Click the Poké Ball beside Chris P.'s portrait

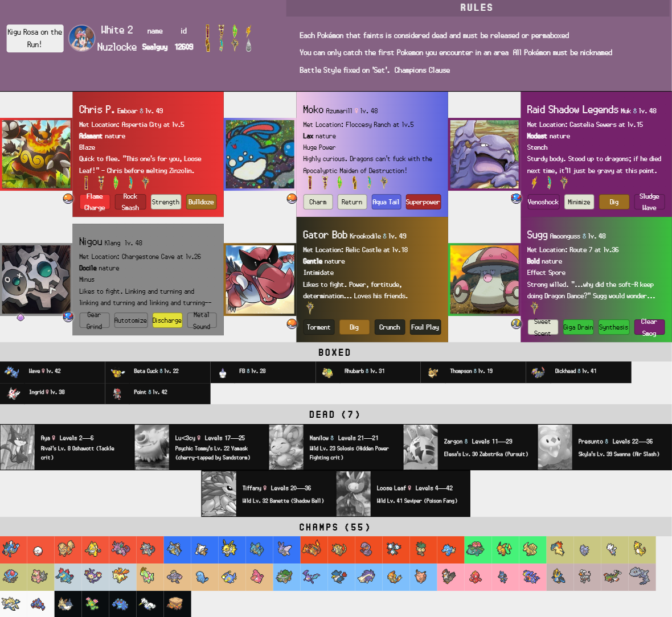68,199
